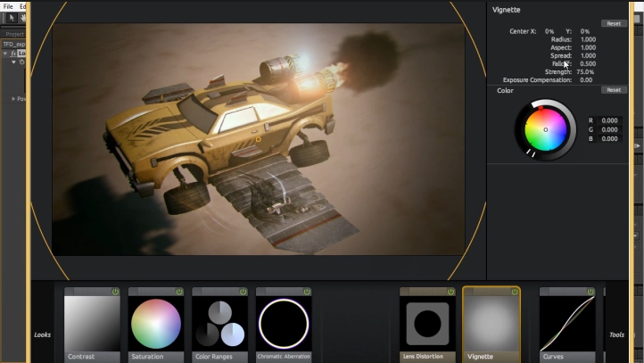Click the Spread value 1.000
Screen dimensions: 644x363
[588, 55]
